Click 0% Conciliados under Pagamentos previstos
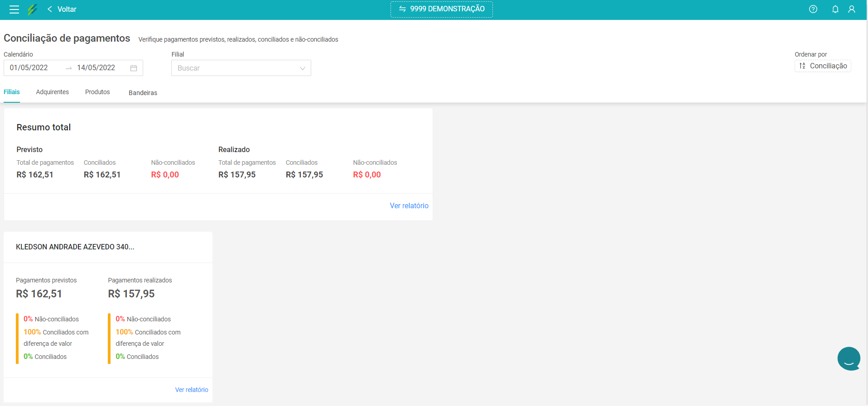This screenshot has width=868, height=406. click(45, 357)
